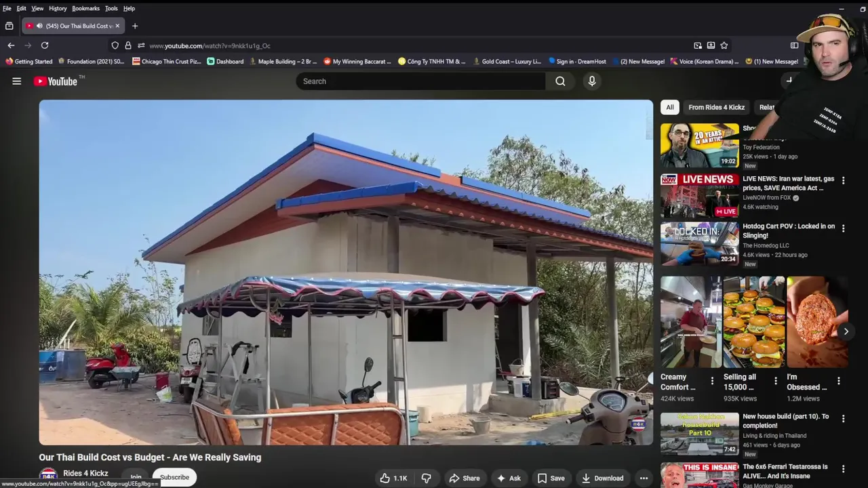Open the Tools menu
868x488 pixels.
(111, 8)
